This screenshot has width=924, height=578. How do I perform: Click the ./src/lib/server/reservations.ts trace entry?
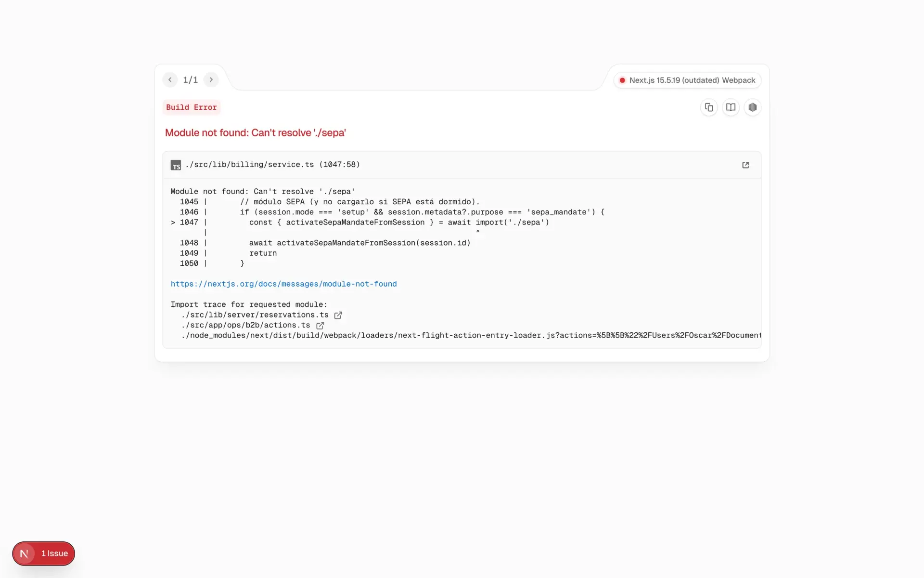pos(255,315)
